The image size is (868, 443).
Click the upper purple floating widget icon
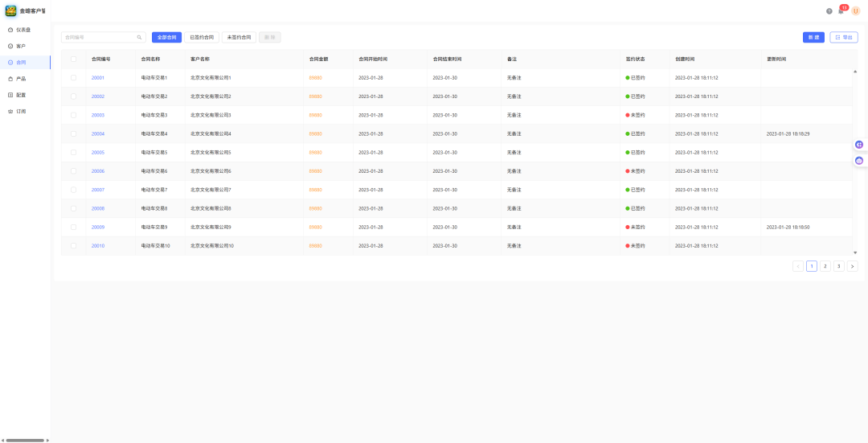tap(859, 145)
